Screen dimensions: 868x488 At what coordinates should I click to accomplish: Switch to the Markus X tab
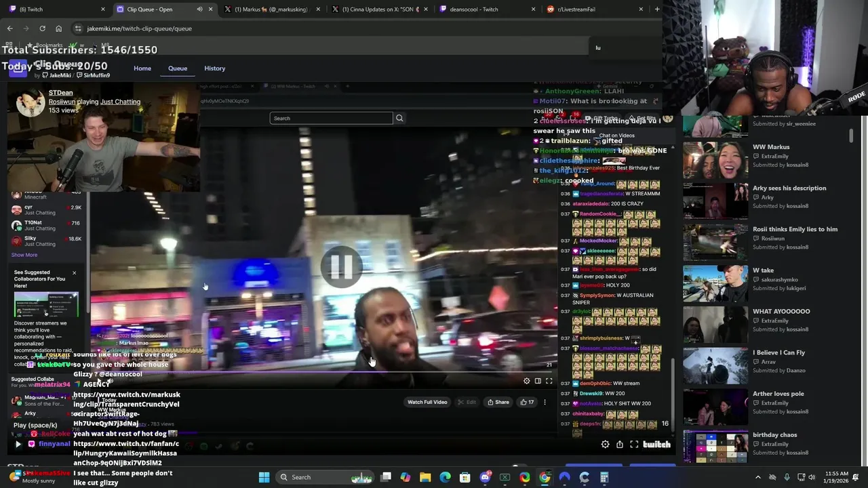click(271, 9)
